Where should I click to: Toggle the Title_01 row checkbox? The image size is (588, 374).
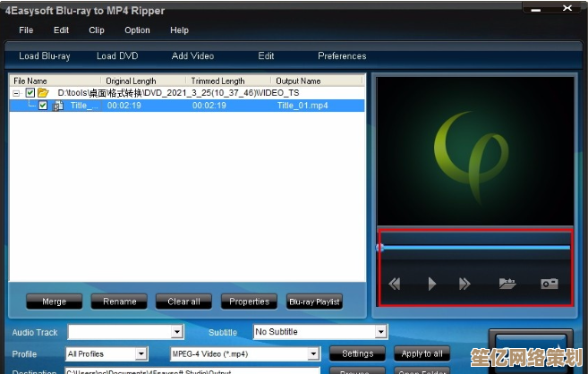pyautogui.click(x=43, y=106)
